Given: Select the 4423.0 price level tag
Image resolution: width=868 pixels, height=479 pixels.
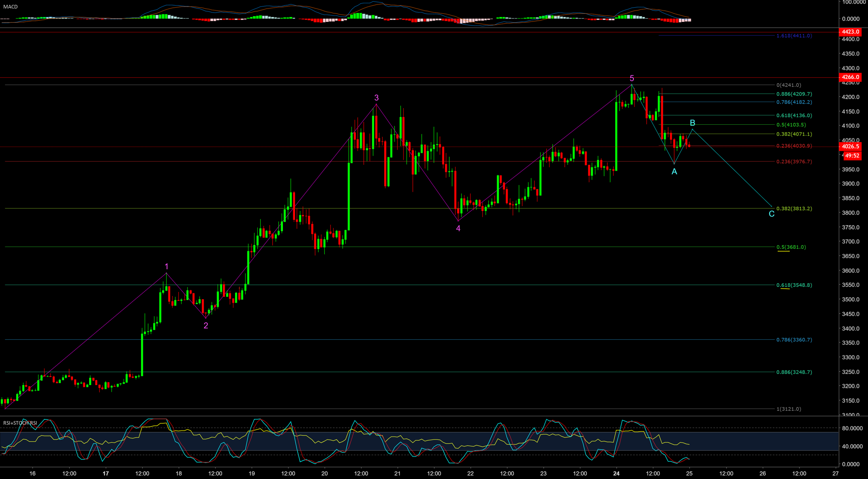Looking at the screenshot, I should (851, 32).
